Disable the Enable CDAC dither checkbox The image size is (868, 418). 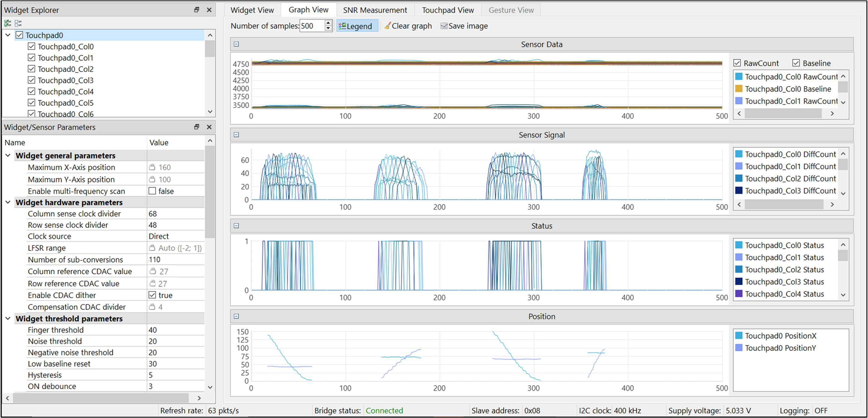click(152, 295)
